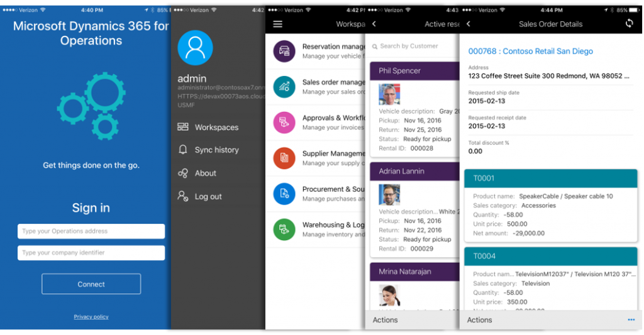
Task: Click Requested ship date 2015-02-13 value
Action: click(487, 101)
